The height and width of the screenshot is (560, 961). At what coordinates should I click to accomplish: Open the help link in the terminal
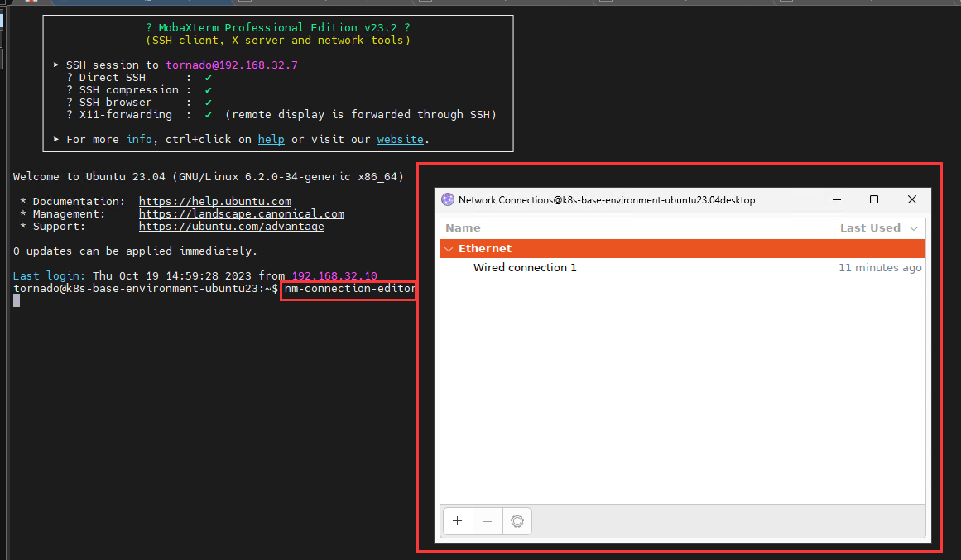tap(271, 139)
